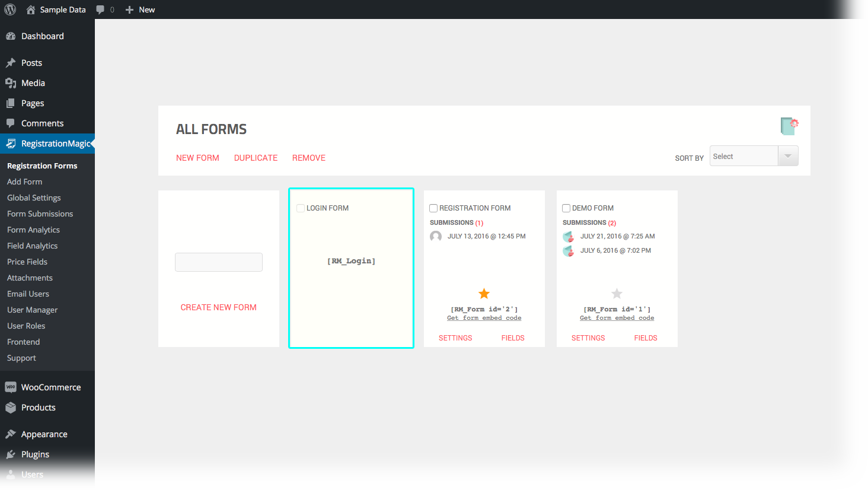Click the Sort By dropdown arrow
The width and height of the screenshot is (868, 490).
point(788,156)
